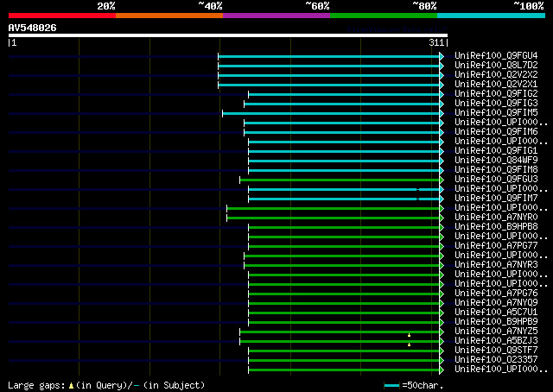553x392 pixels.
Task: Open hit UniRef100_A7NYZ5
Action: [x=496, y=332]
